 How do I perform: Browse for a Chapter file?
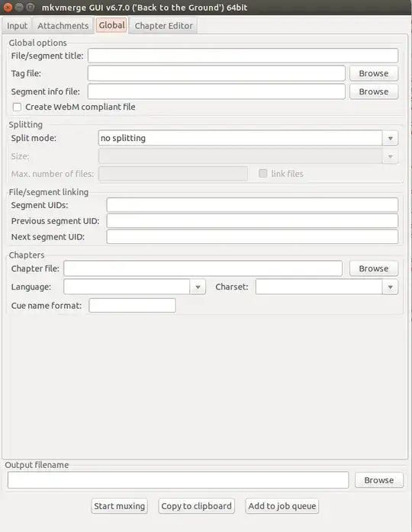pyautogui.click(x=374, y=268)
